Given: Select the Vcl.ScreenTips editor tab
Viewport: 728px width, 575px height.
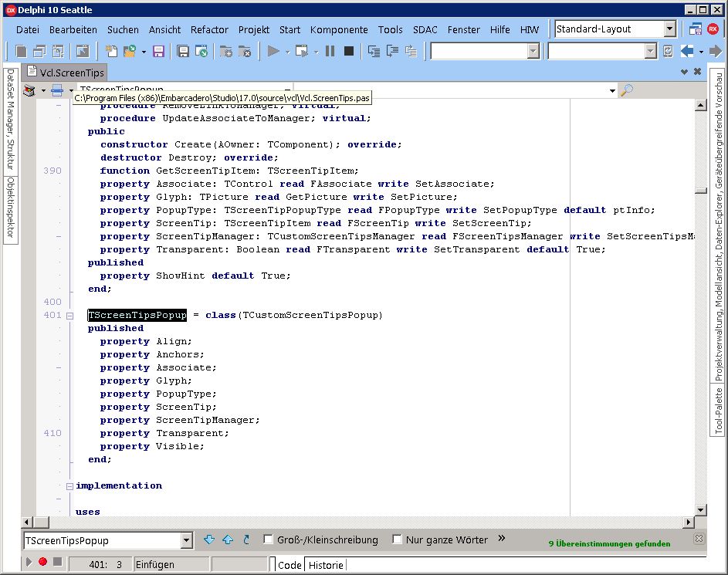Looking at the screenshot, I should pos(66,73).
